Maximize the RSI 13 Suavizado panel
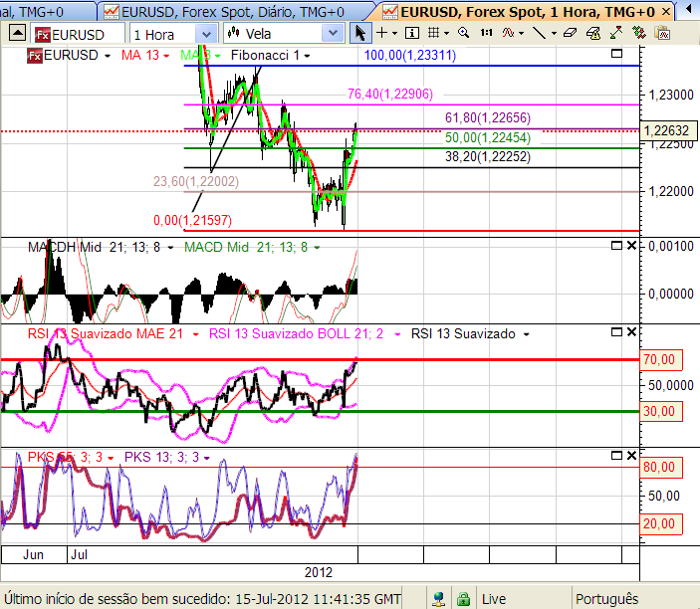The image size is (700, 609). pos(615,332)
